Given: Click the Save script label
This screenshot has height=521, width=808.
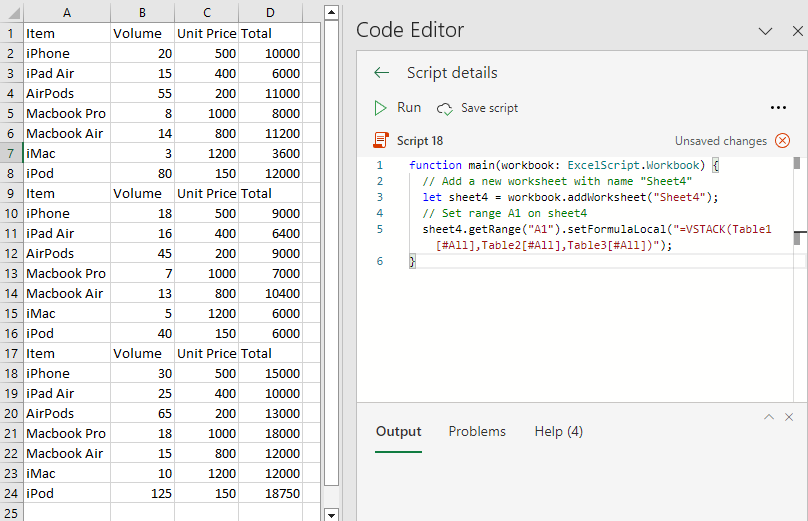Looking at the screenshot, I should [490, 108].
